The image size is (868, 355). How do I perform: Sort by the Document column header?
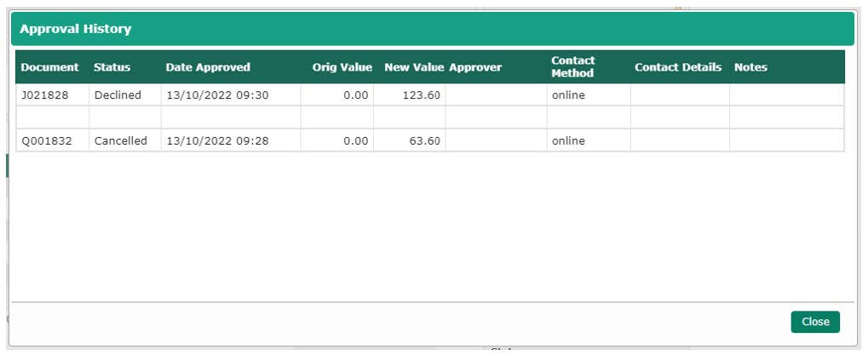click(x=49, y=67)
